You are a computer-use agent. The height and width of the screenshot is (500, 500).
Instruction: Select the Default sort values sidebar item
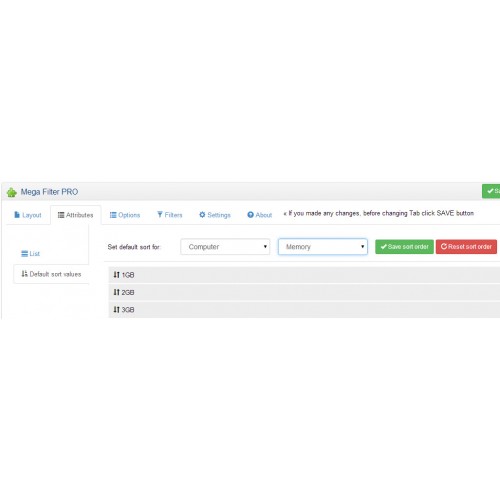(x=51, y=274)
